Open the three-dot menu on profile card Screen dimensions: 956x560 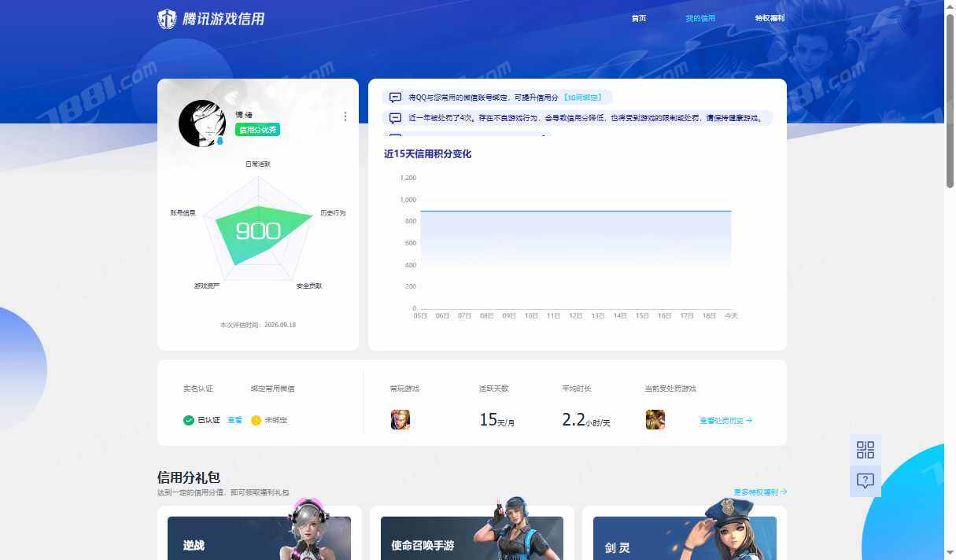point(345,116)
